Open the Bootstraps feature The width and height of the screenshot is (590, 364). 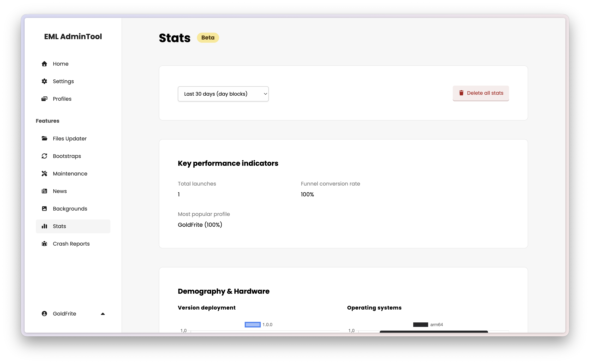click(73, 156)
